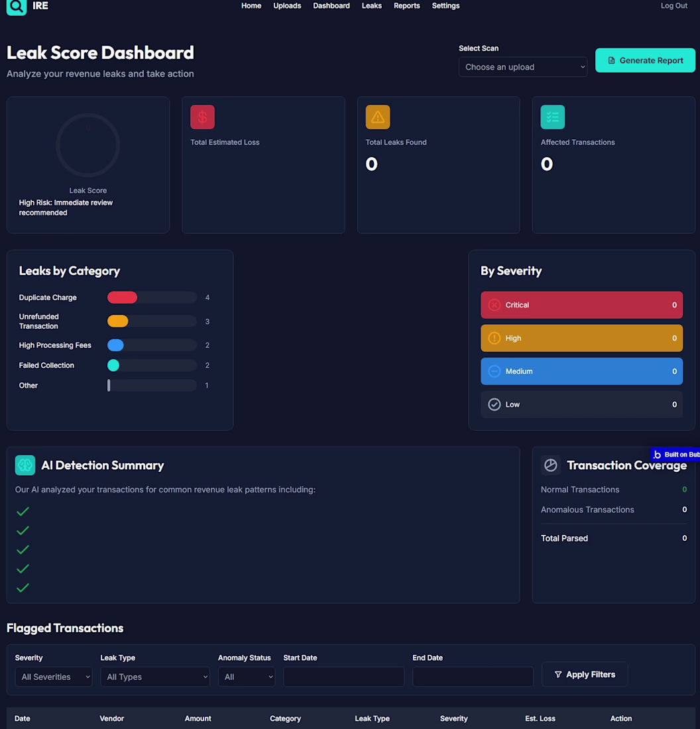Viewport: 700px width, 729px height.
Task: Click the teal checklist Affected Transactions icon
Action: 553,117
